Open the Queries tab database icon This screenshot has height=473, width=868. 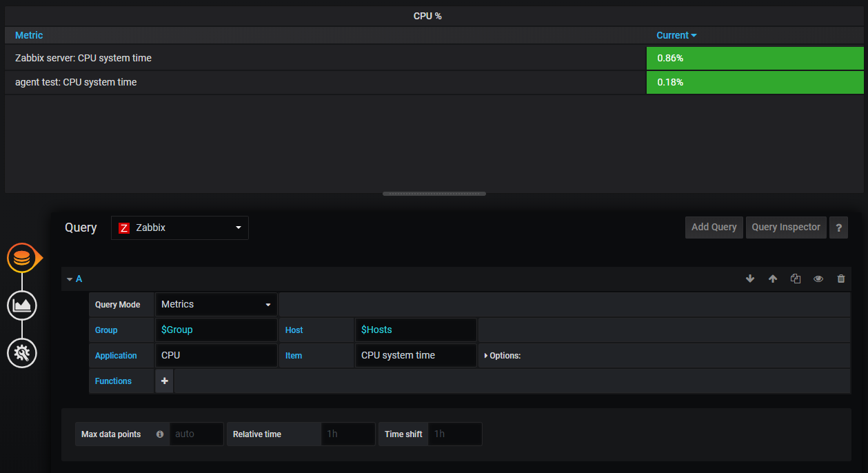[x=22, y=258]
